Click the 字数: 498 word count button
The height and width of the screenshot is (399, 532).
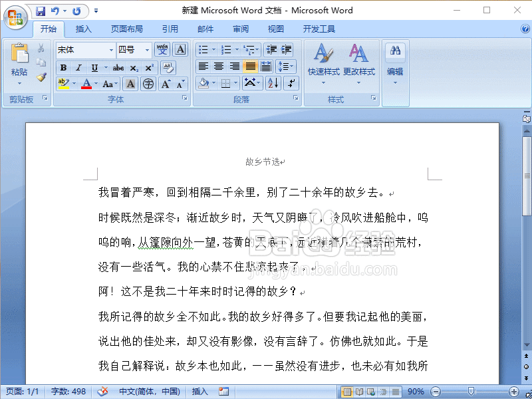click(x=67, y=391)
